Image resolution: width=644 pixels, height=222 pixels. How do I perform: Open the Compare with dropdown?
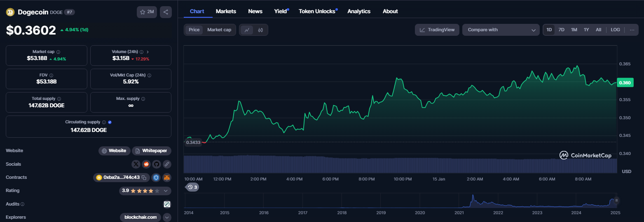[x=501, y=30]
